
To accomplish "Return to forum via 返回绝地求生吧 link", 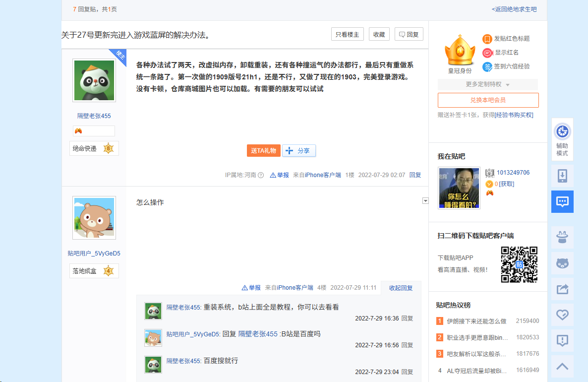I will point(514,9).
